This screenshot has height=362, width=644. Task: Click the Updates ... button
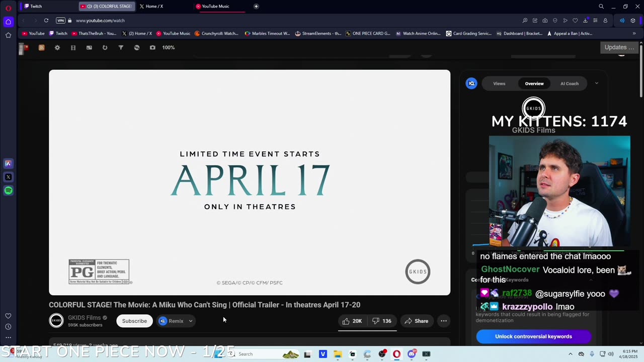coord(619,47)
